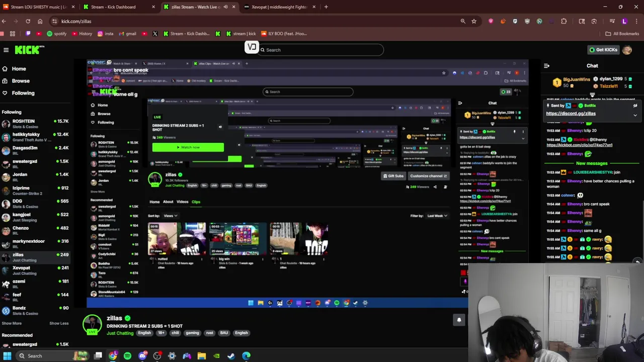Open ozemi channel in sidebar
644x362 pixels.
[x=35, y=284]
